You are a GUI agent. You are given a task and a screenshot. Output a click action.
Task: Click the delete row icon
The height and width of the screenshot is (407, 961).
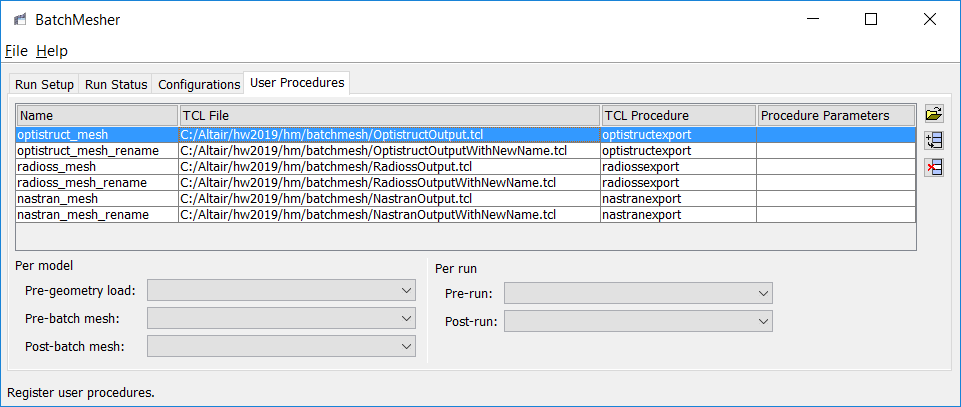click(x=934, y=166)
